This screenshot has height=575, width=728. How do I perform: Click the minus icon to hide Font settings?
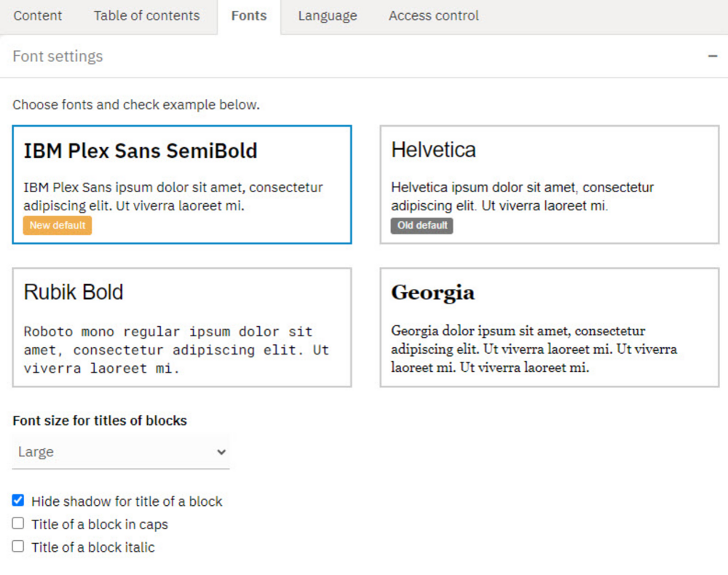[x=712, y=55]
